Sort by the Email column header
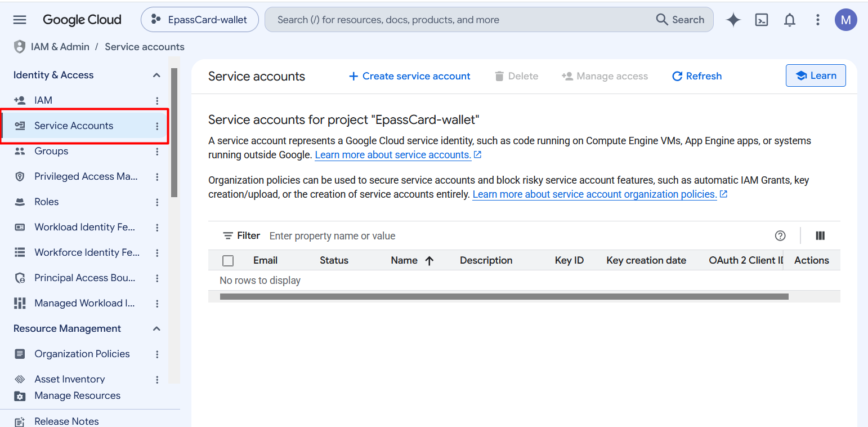 (x=265, y=260)
